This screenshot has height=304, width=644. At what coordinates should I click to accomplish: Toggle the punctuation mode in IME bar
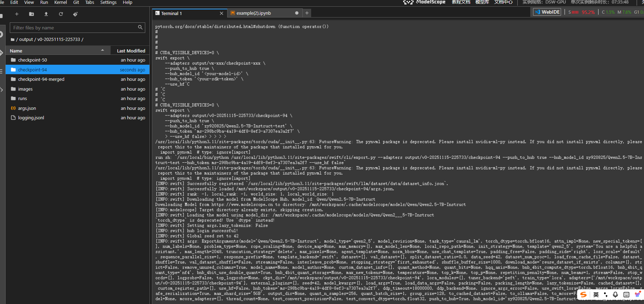click(x=606, y=295)
